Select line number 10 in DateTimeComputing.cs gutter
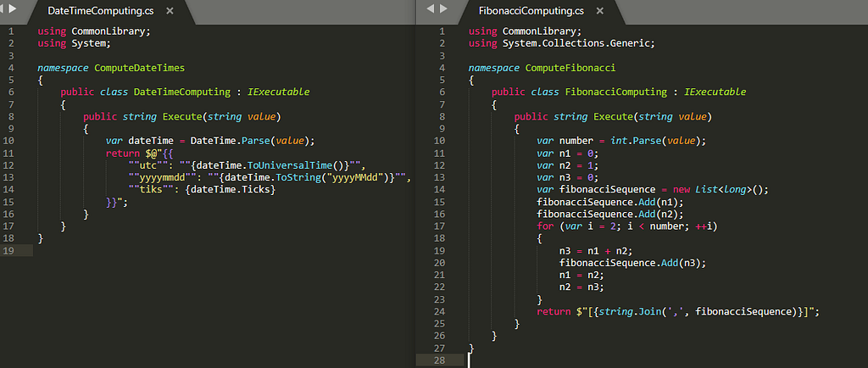The height and width of the screenshot is (368, 868). (x=8, y=141)
